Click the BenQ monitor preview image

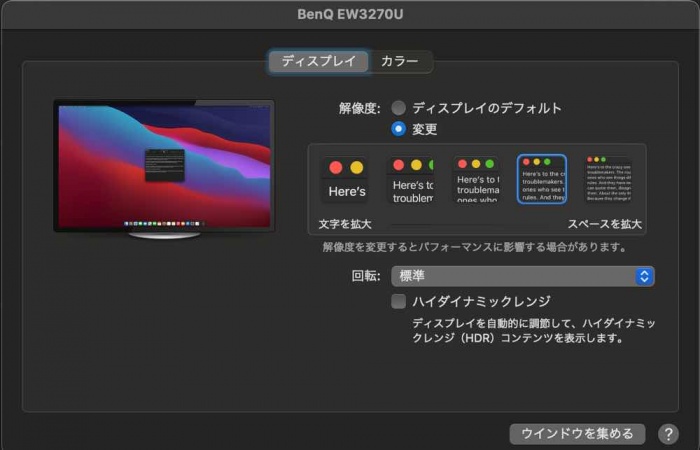[x=164, y=169]
